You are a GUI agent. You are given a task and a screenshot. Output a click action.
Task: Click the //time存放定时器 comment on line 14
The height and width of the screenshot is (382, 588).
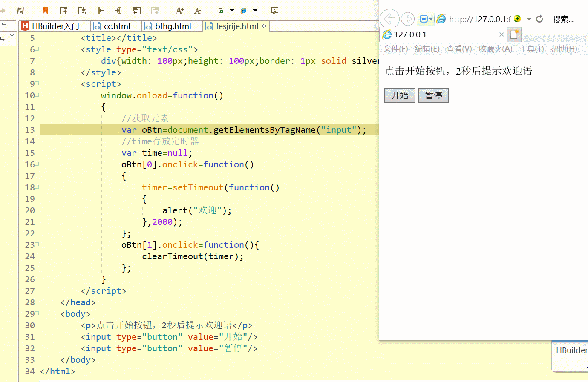coord(160,141)
